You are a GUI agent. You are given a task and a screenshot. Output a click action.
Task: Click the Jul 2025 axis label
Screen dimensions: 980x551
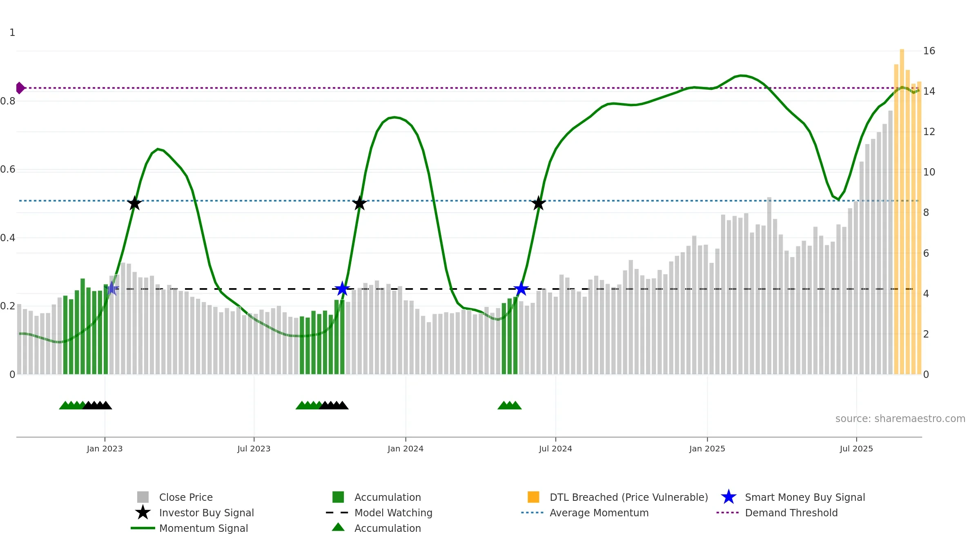(856, 449)
